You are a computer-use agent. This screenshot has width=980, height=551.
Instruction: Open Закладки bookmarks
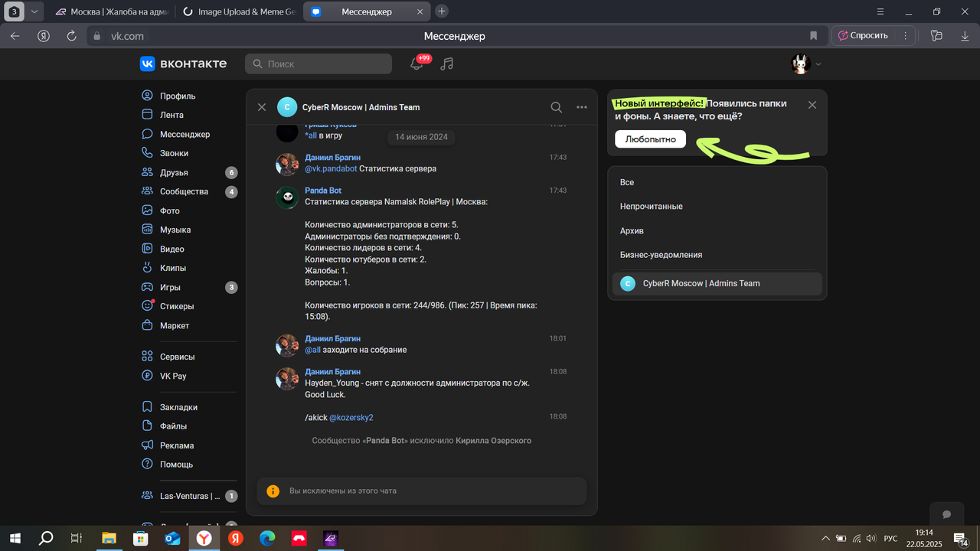pyautogui.click(x=178, y=407)
